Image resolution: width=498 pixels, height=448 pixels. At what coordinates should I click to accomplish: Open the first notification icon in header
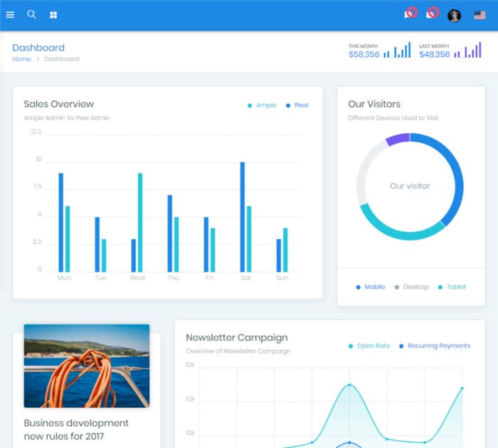[x=410, y=14]
